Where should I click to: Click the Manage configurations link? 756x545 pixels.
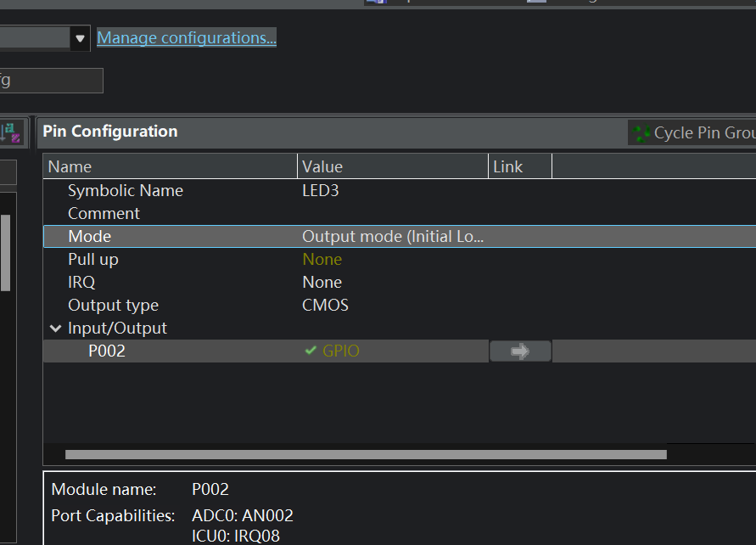click(x=187, y=37)
